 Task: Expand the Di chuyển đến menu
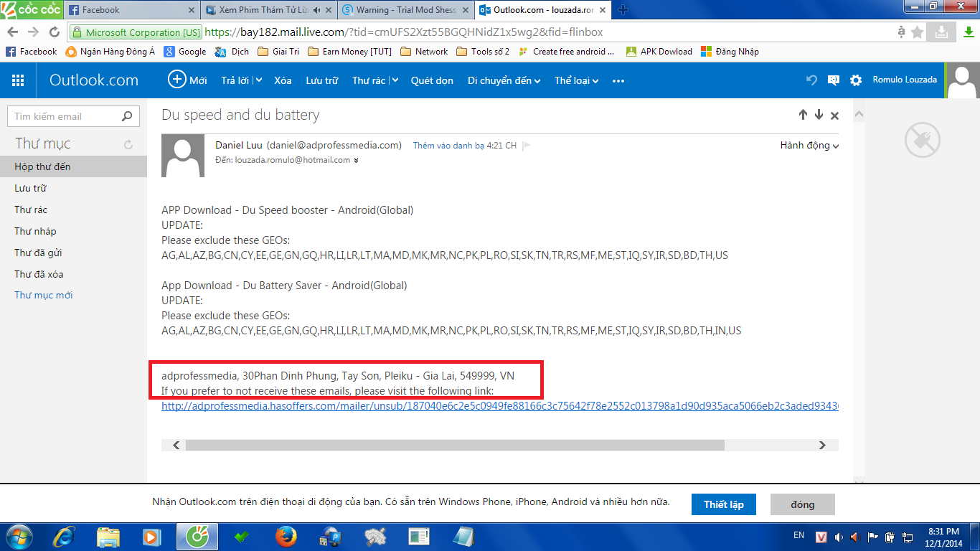pos(504,80)
